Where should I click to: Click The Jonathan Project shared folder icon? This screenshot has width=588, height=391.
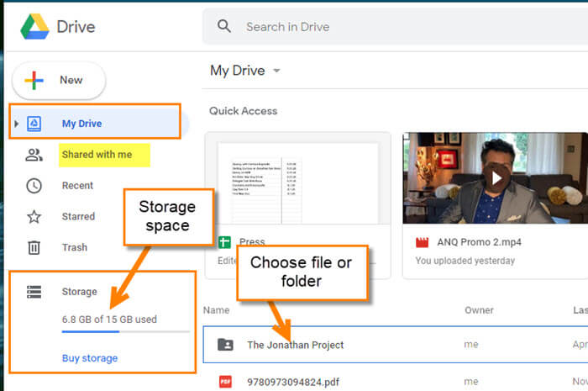point(225,345)
